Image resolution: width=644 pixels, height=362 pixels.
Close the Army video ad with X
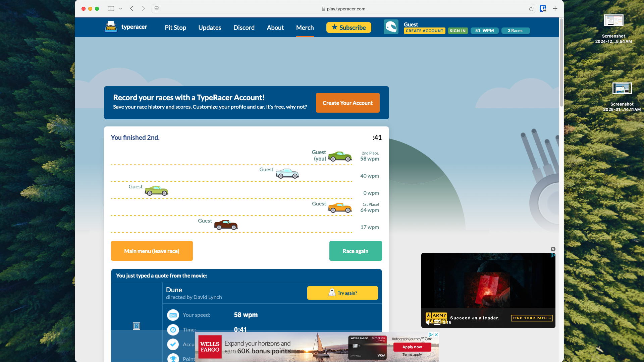click(x=553, y=249)
